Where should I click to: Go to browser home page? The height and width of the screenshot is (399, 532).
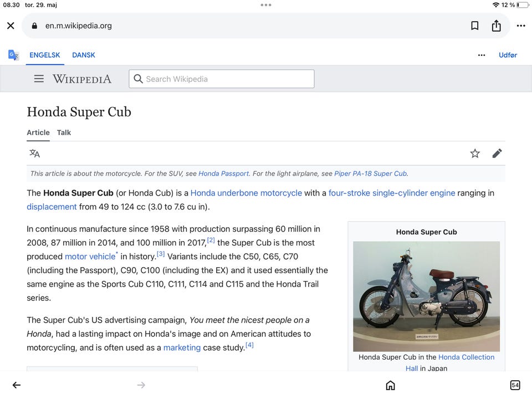[390, 385]
